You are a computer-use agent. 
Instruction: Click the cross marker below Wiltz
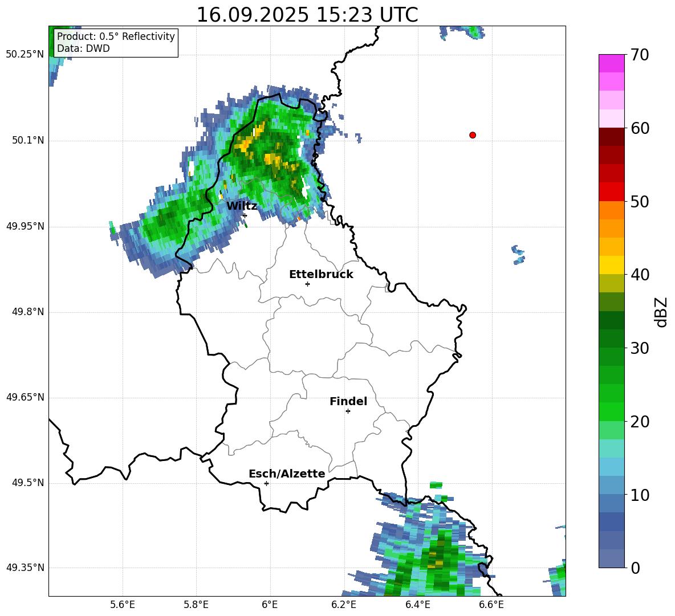tap(245, 215)
